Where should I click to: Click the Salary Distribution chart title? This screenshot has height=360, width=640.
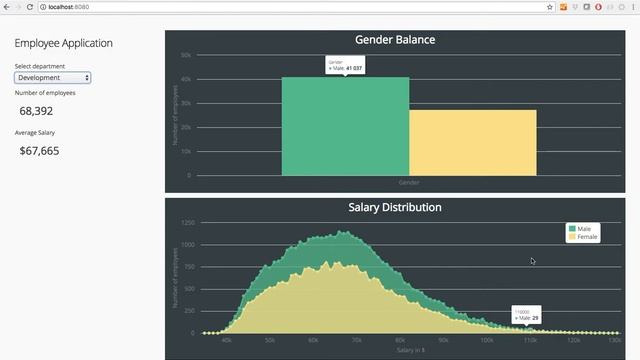(x=395, y=207)
